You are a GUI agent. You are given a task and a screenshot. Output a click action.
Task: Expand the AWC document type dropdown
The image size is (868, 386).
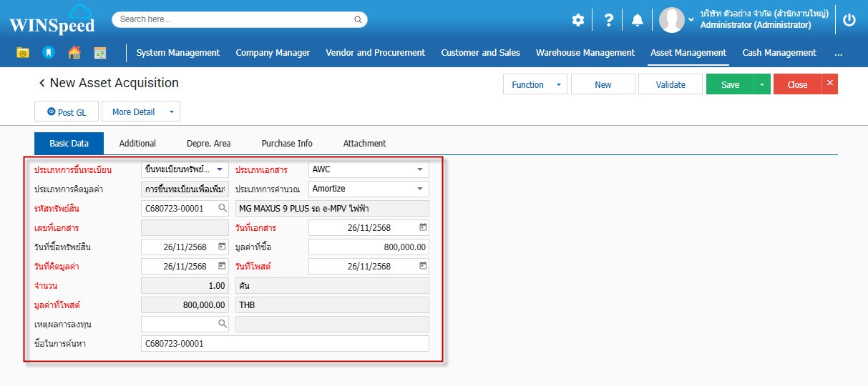click(419, 170)
